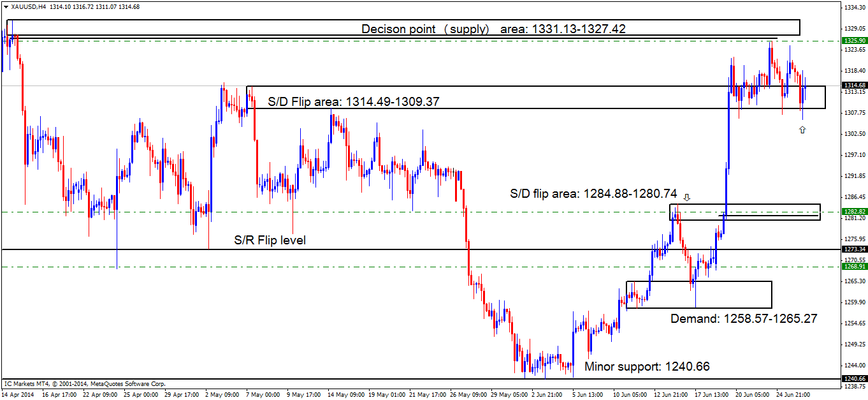Click the '14 May 09:00' time label
Viewport: 868px width, 400px height.
click(x=345, y=395)
